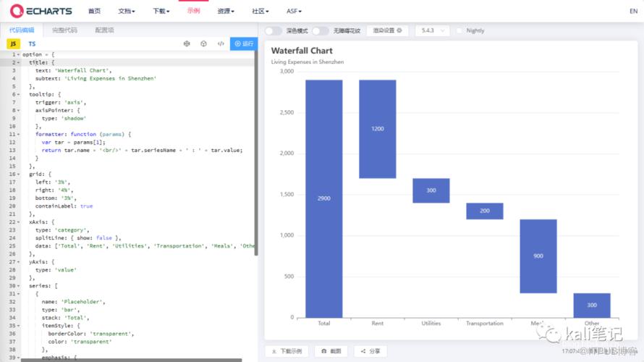Image resolution: width=644 pixels, height=362 pixels.
Task: Expand the ASF menu
Action: click(294, 11)
